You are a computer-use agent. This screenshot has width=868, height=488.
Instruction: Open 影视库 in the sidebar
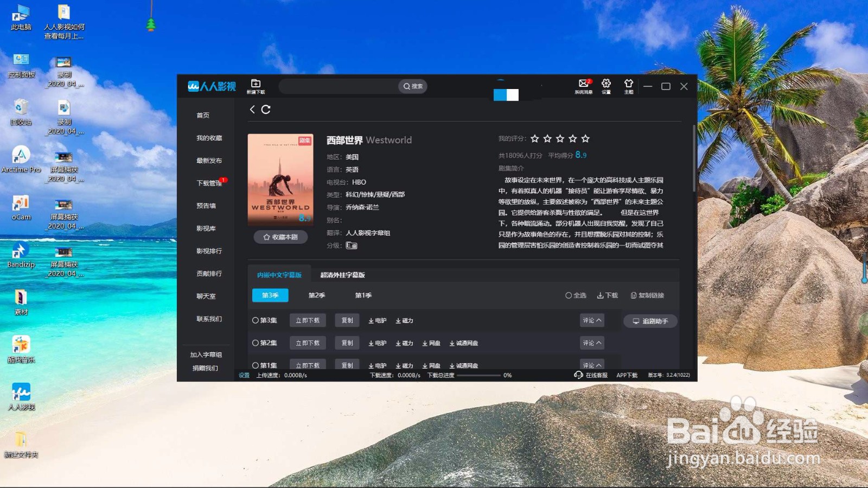206,229
